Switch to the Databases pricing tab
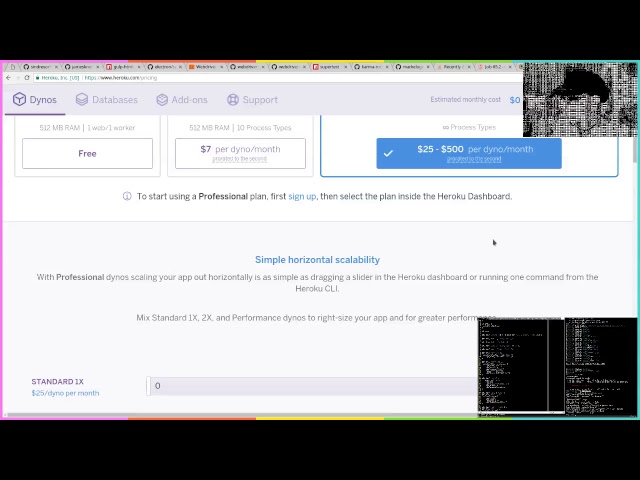 point(107,100)
